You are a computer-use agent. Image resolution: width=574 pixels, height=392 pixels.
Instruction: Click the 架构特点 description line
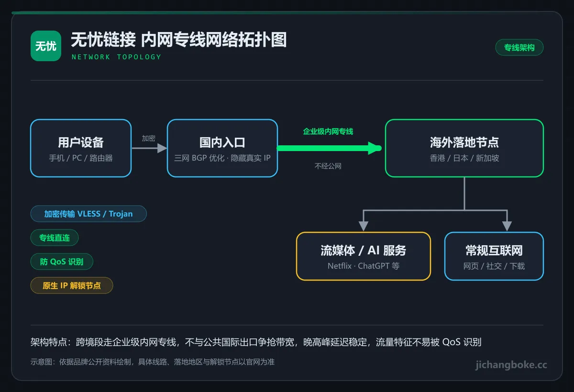point(256,342)
